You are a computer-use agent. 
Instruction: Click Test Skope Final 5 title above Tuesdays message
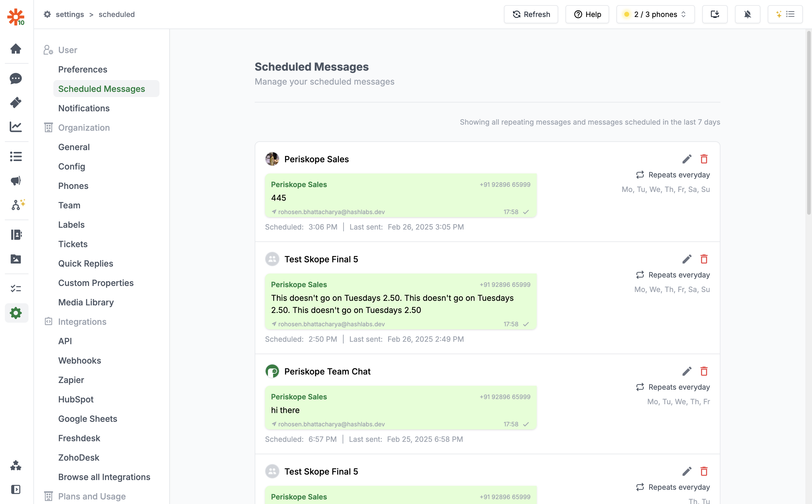tap(321, 259)
